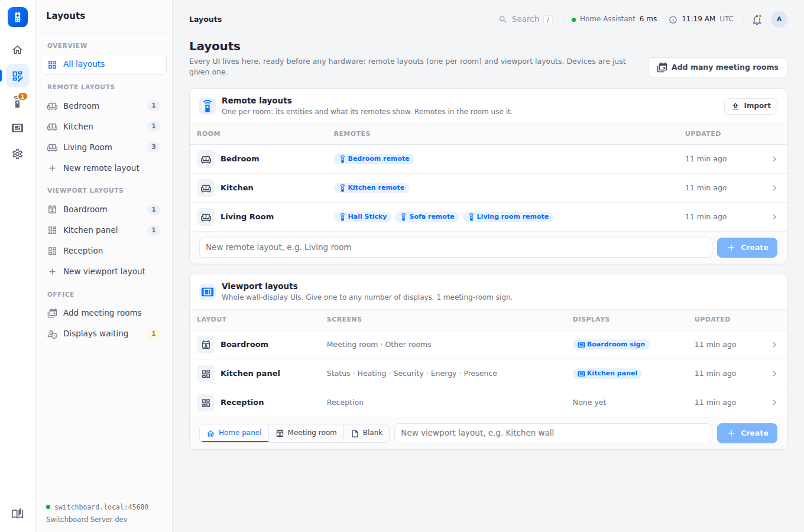804x532 pixels.
Task: Open Kitchen panel row chevron arrow
Action: click(774, 374)
